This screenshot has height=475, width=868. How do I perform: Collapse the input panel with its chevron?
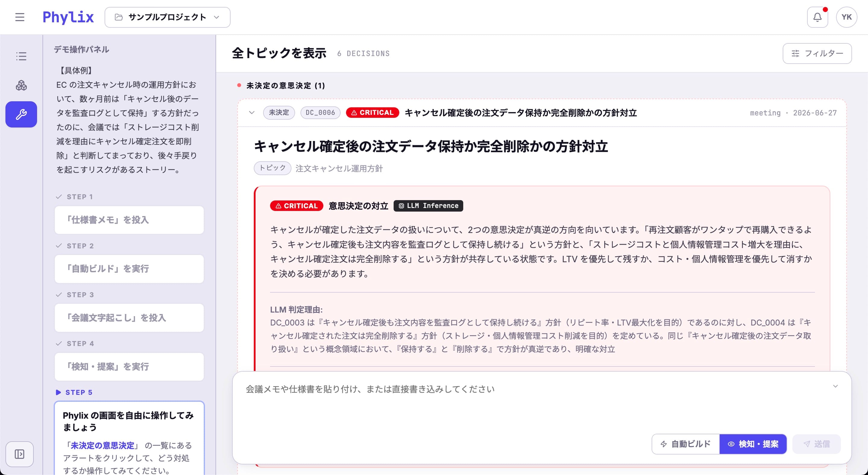pos(835,386)
